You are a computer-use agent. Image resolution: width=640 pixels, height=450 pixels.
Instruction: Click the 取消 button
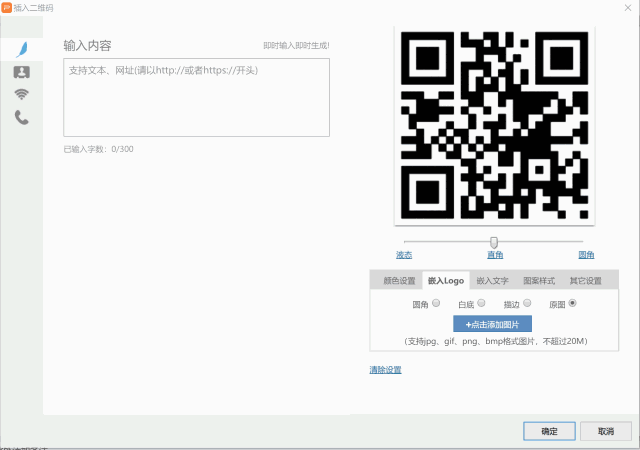[606, 431]
